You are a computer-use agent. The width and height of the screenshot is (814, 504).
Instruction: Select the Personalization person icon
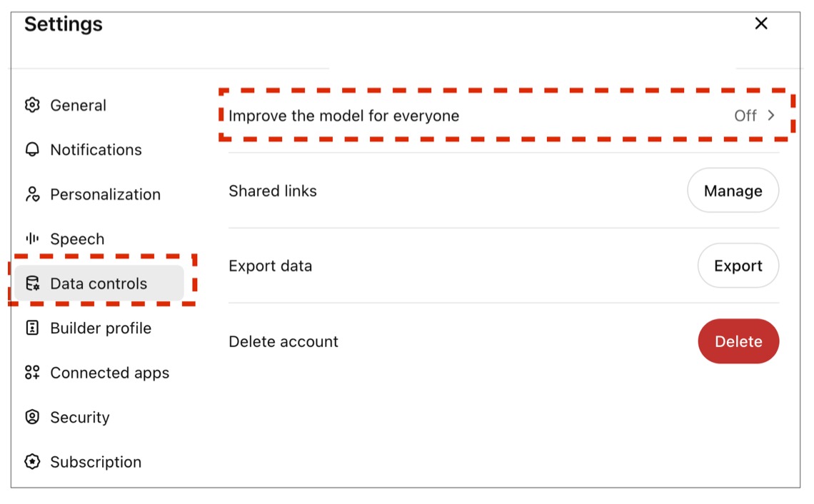pos(32,195)
